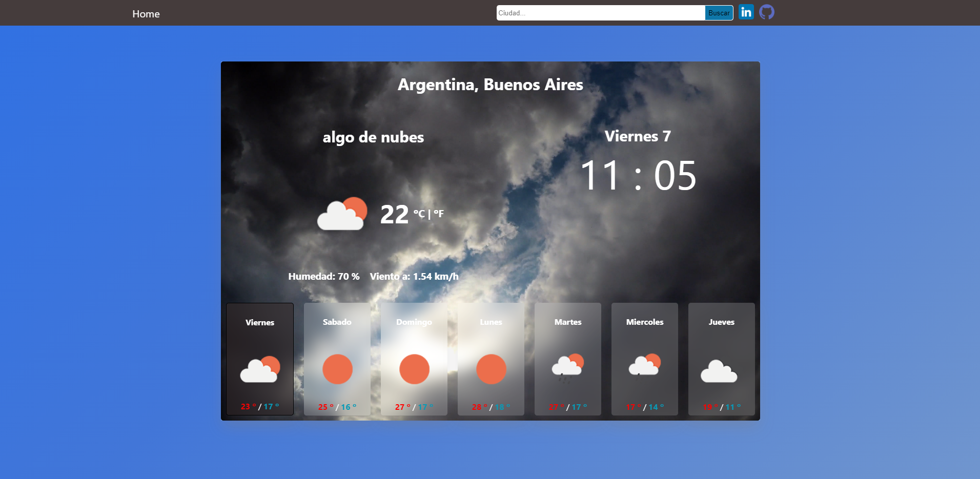Click the main cloudy weather icon
The width and height of the screenshot is (980, 479).
(341, 214)
